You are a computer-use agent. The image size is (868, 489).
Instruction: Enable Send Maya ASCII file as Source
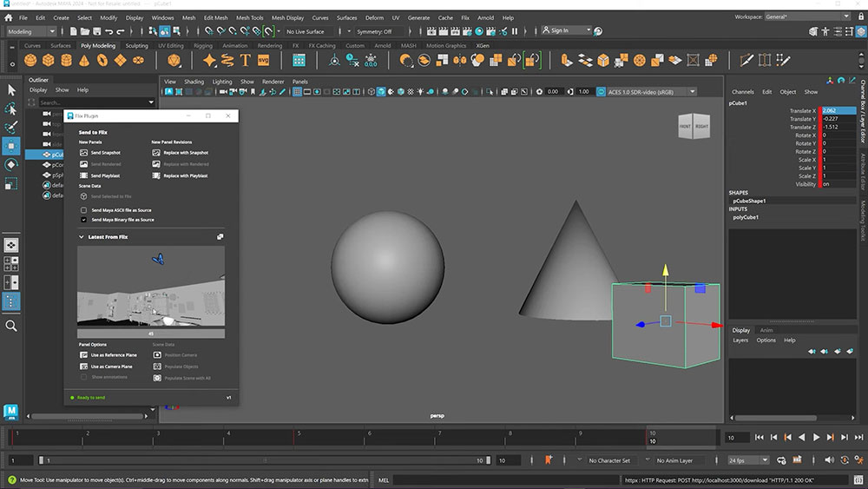84,210
